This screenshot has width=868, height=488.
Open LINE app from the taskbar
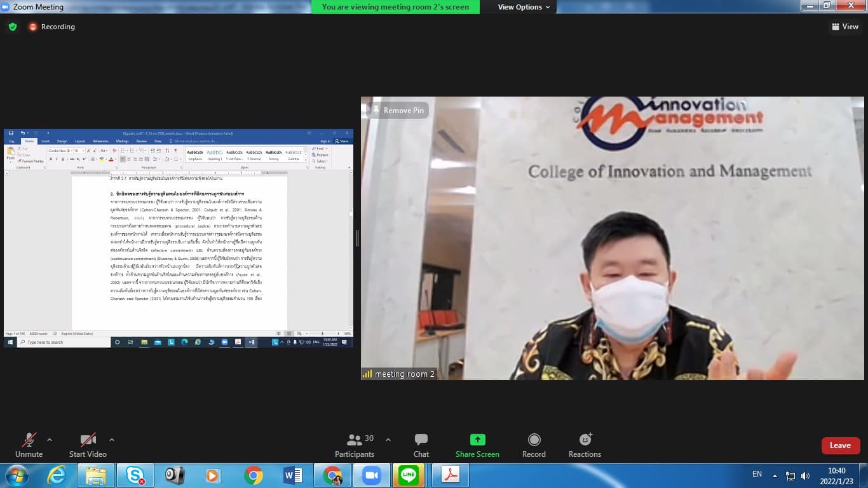click(409, 475)
